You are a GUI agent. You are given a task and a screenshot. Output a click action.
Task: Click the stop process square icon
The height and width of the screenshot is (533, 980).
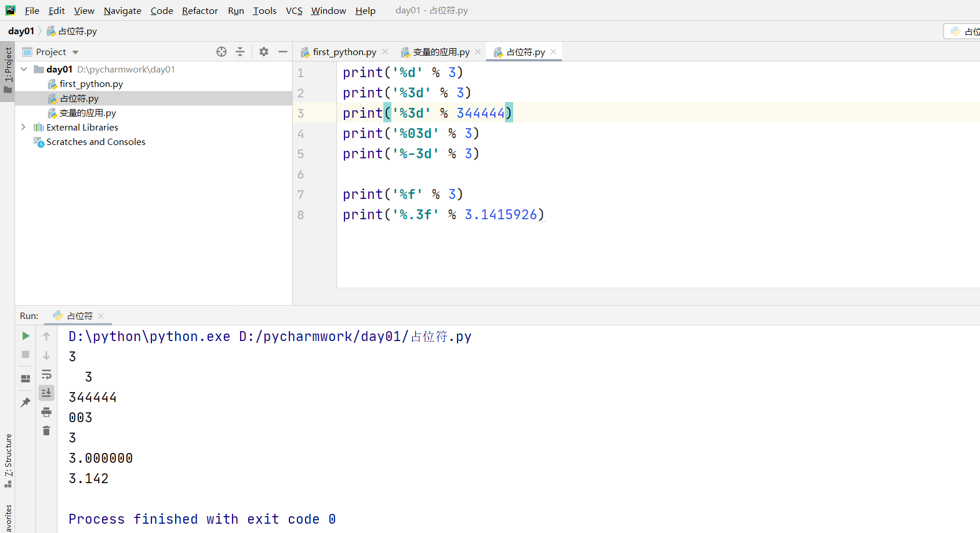click(26, 354)
